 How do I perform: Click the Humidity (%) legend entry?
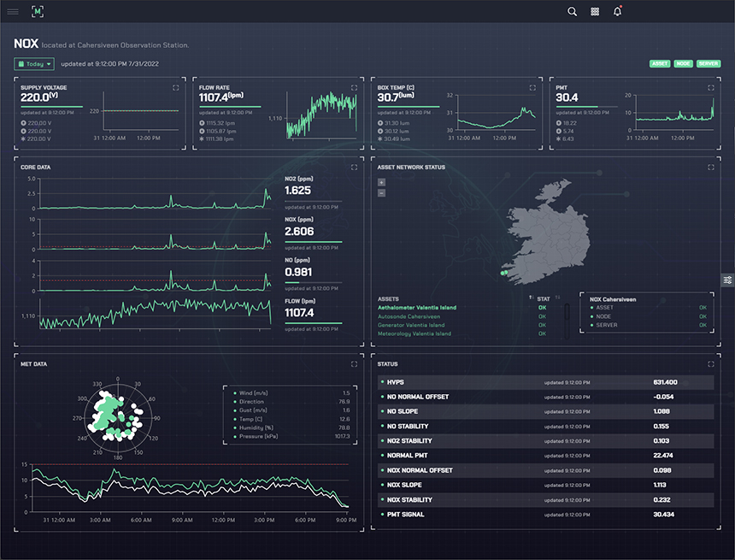pos(291,427)
